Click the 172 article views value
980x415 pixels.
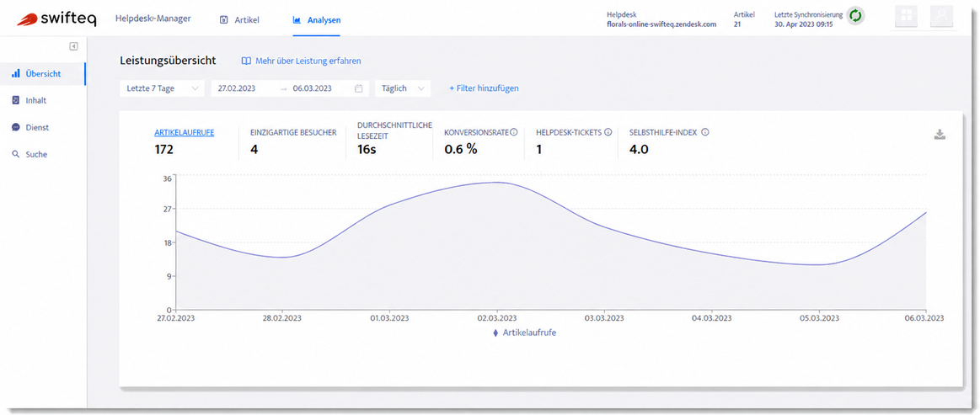[x=163, y=149]
